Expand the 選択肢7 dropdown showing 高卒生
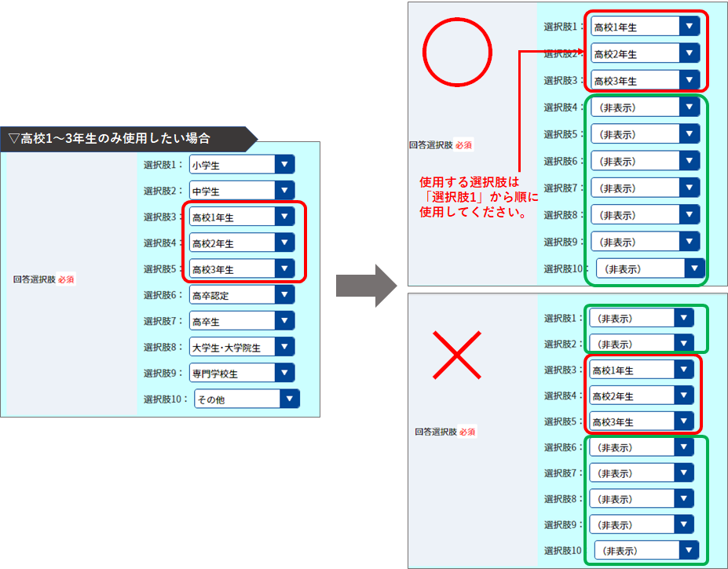The width and height of the screenshot is (728, 569). [x=242, y=320]
